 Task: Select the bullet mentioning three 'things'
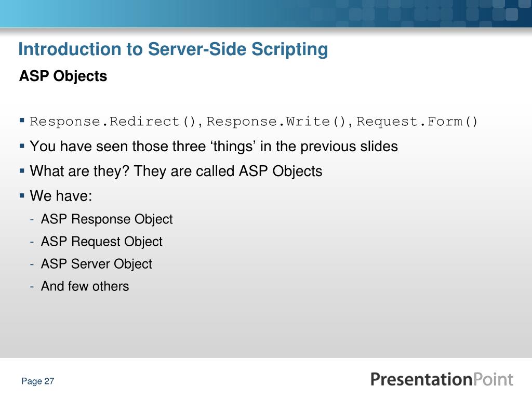click(214, 147)
